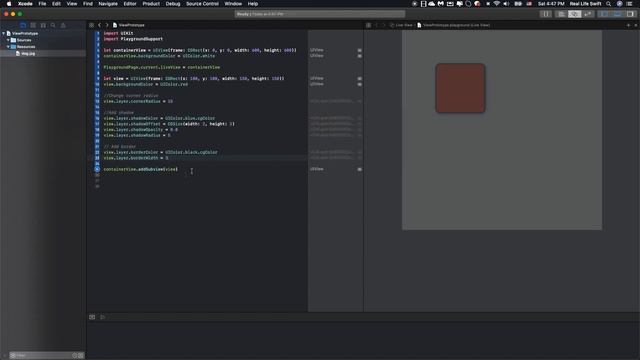Open the related items grid in Live View jump bar
The image size is (640, 360).
(369, 25)
